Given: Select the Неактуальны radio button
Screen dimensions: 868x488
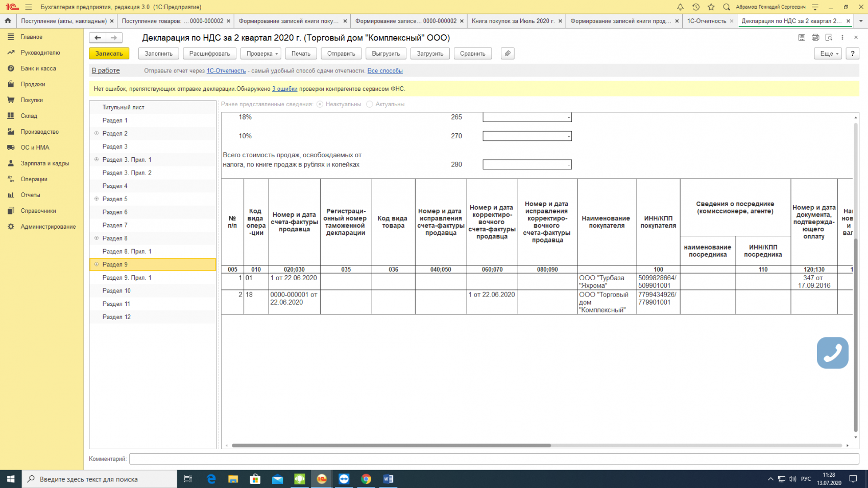Looking at the screenshot, I should [x=320, y=104].
